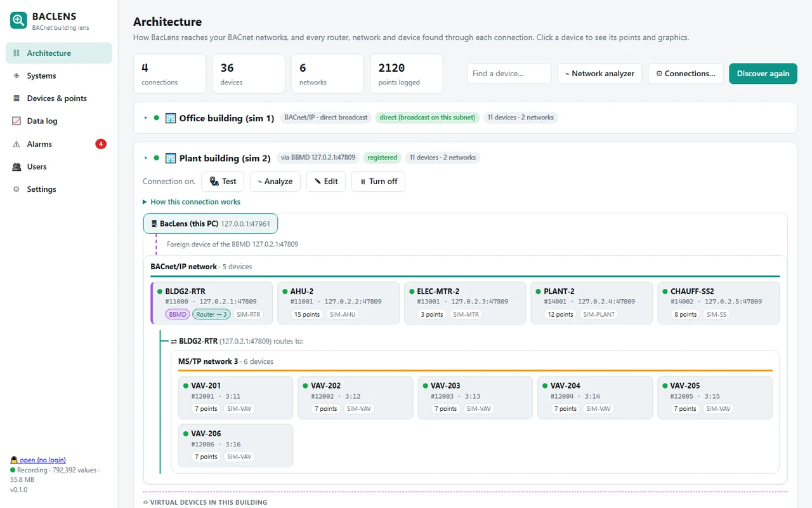The height and width of the screenshot is (508, 812).
Task: Click the Find a device search field
Action: (509, 74)
